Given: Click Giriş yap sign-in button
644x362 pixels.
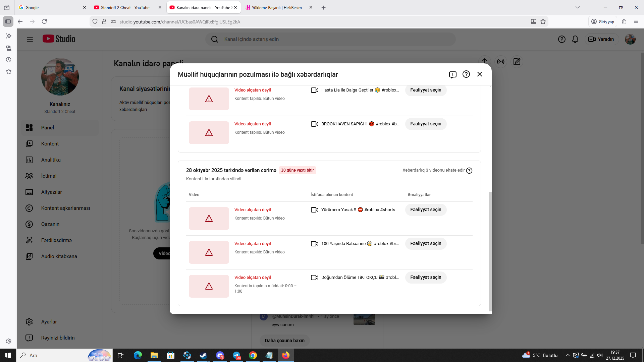Looking at the screenshot, I should click(603, 21).
